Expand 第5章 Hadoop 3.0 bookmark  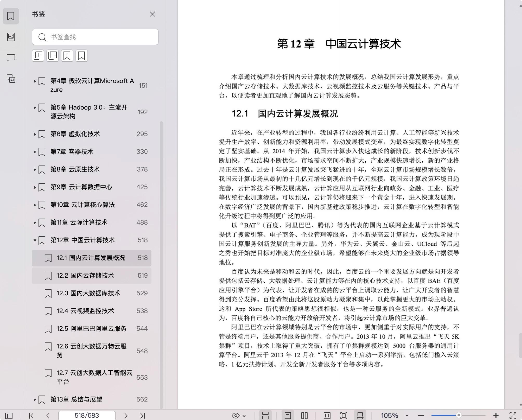click(x=35, y=108)
